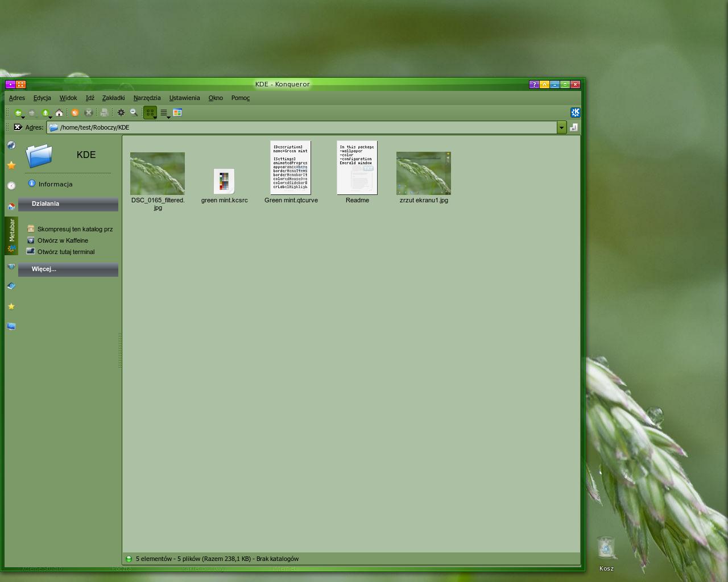Open the small yellow star sidebar tab
728x582 pixels.
click(x=11, y=306)
